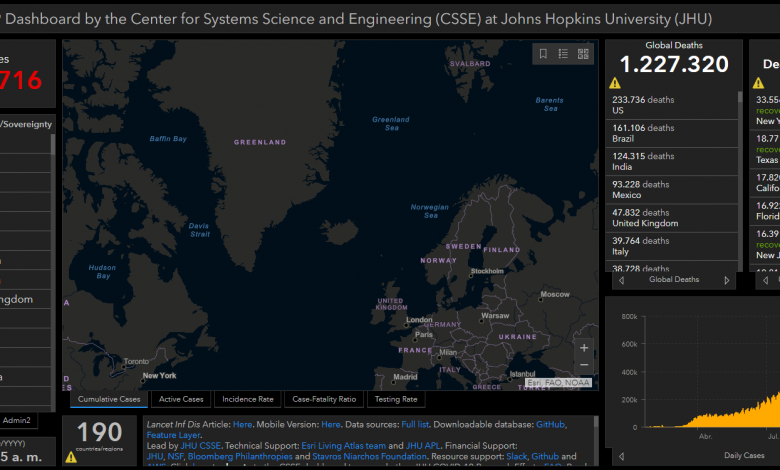Screen dimensions: 780x470
Task: Select the Cumulative Cases tab
Action: [x=109, y=399]
